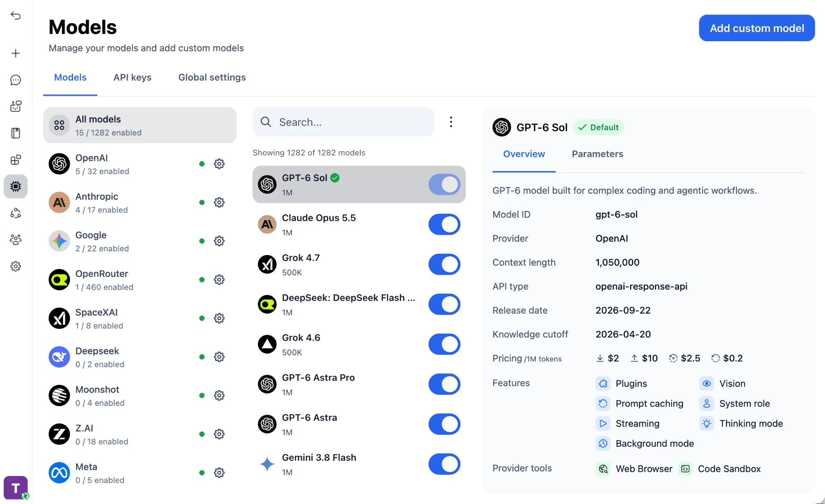The image size is (825, 504).
Task: Open the plugins blocks icon in sidebar
Action: pos(16,160)
